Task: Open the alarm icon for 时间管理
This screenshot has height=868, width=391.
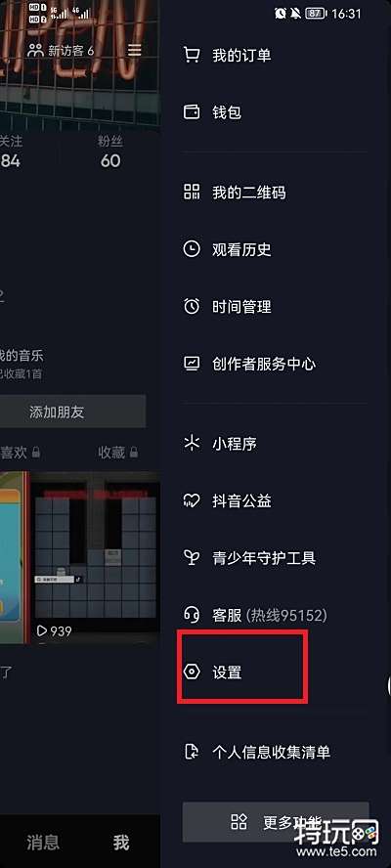Action: click(191, 306)
